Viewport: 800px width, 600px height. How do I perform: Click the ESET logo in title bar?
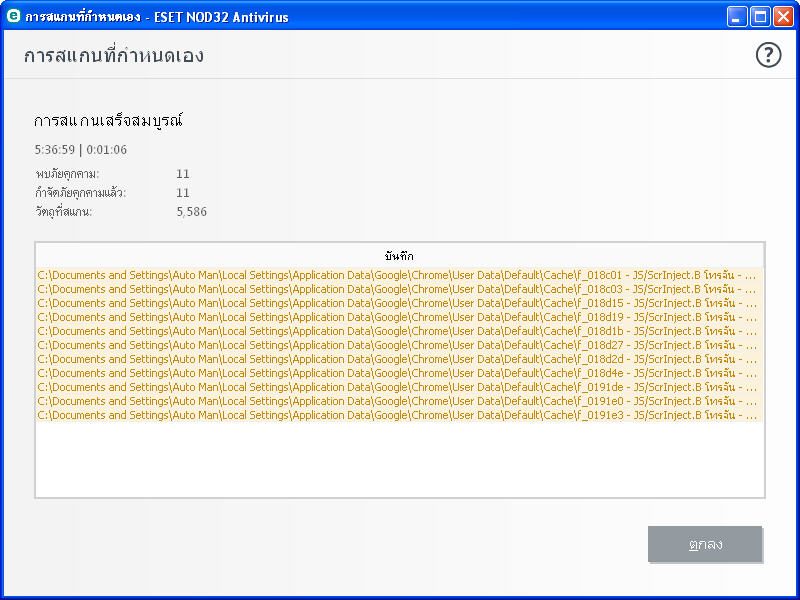(13, 16)
